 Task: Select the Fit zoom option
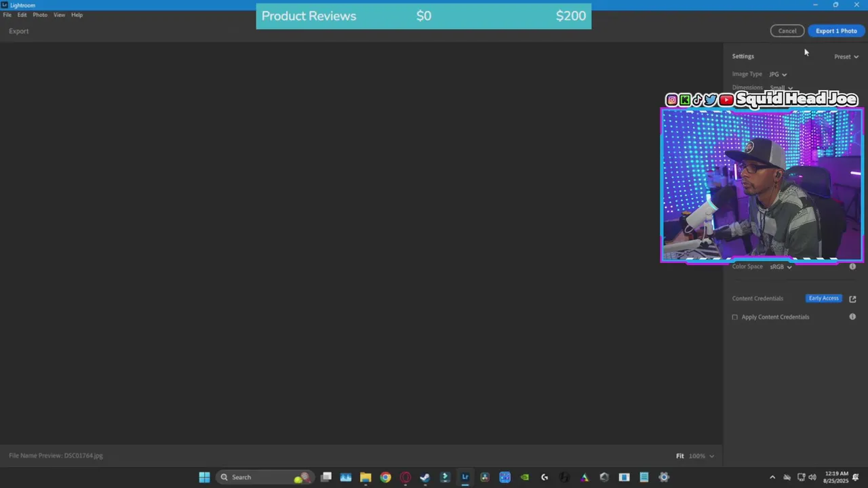(x=679, y=456)
